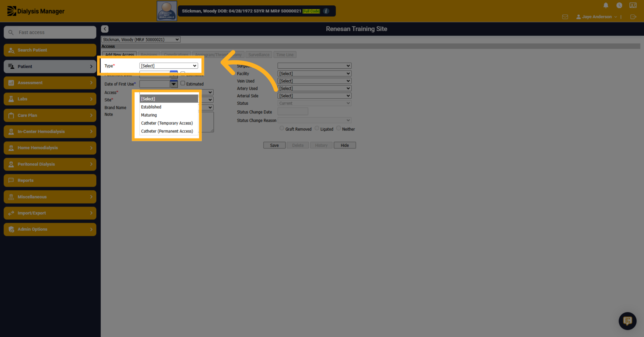The image size is (644, 337).
Task: Click the Reports icon in sidebar
Action: (11, 180)
